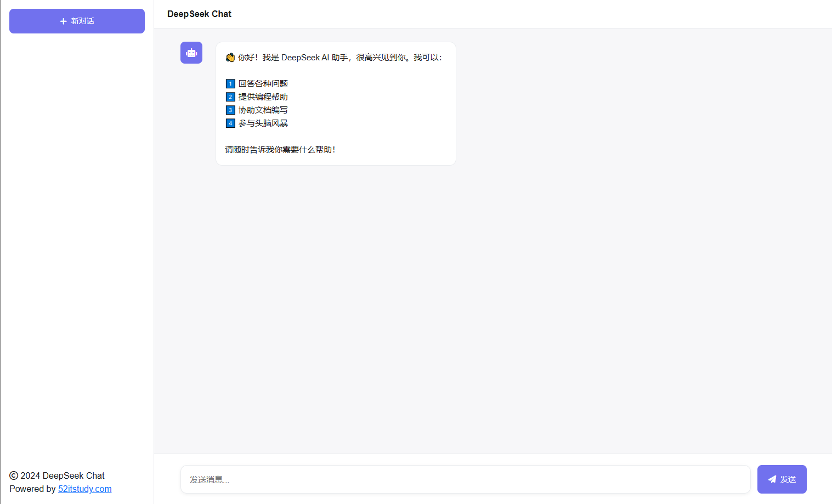Open the 52itstudy.com link
832x504 pixels.
coord(85,489)
